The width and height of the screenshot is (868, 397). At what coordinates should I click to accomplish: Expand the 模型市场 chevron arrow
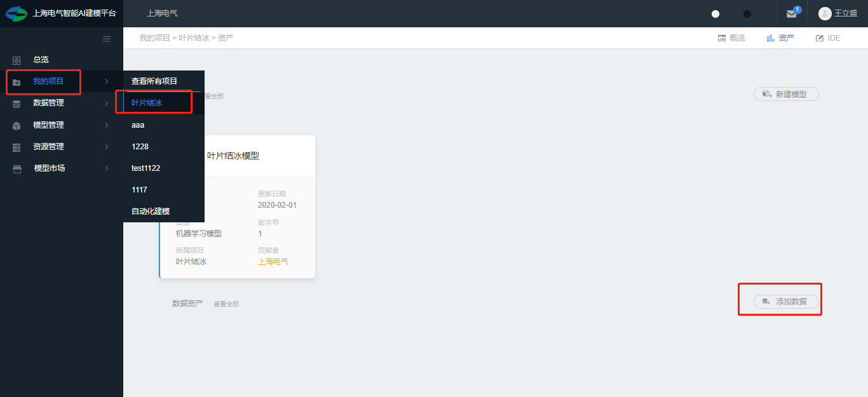pyautogui.click(x=107, y=168)
